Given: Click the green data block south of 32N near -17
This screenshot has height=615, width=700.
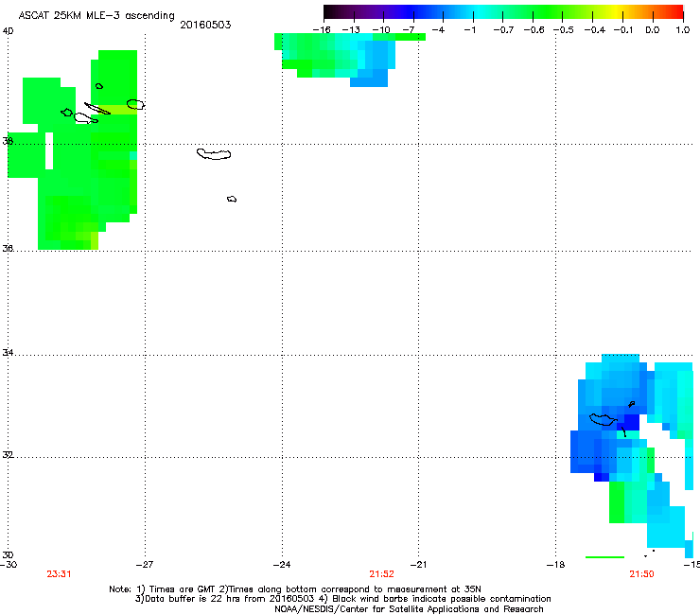Looking at the screenshot, I should [617, 502].
